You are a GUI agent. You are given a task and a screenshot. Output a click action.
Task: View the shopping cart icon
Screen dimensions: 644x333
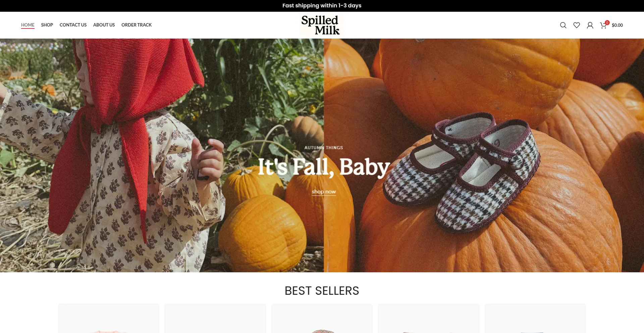pos(603,25)
